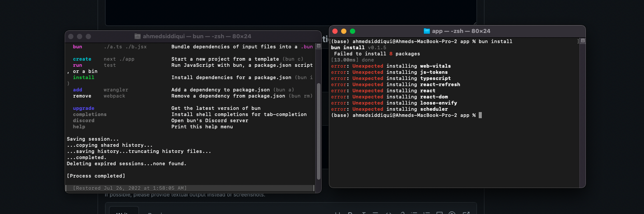Image resolution: width=644 pixels, height=214 pixels.
Task: Click the folder icon in app terminal title
Action: tap(426, 31)
